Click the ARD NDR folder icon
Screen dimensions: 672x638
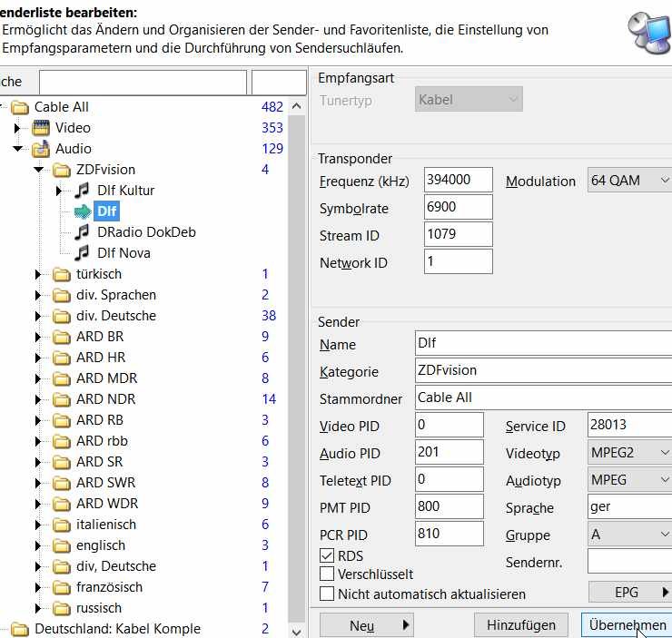click(x=61, y=399)
